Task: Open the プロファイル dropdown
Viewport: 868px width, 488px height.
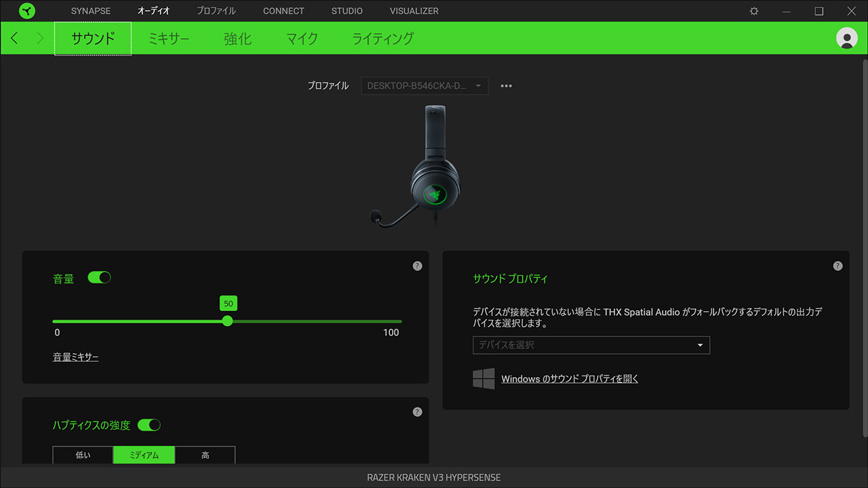Action: tap(425, 86)
